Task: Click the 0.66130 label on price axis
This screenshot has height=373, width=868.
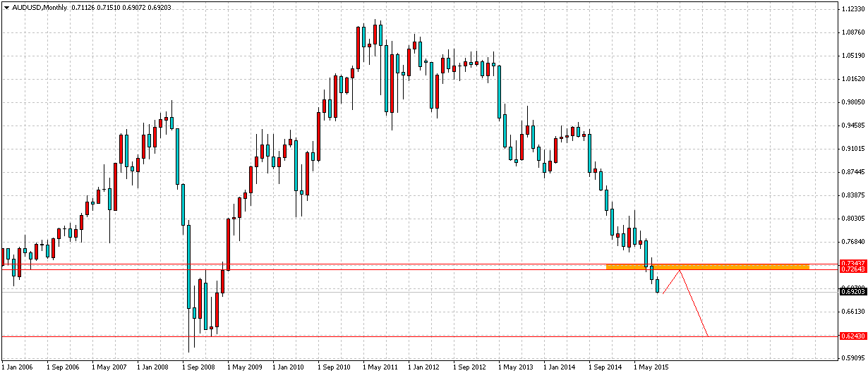Action: [x=852, y=311]
